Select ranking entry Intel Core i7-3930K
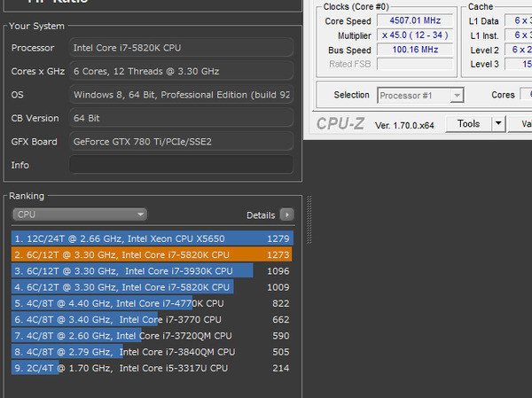Image resolution: width=532 pixels, height=398 pixels. (x=152, y=271)
